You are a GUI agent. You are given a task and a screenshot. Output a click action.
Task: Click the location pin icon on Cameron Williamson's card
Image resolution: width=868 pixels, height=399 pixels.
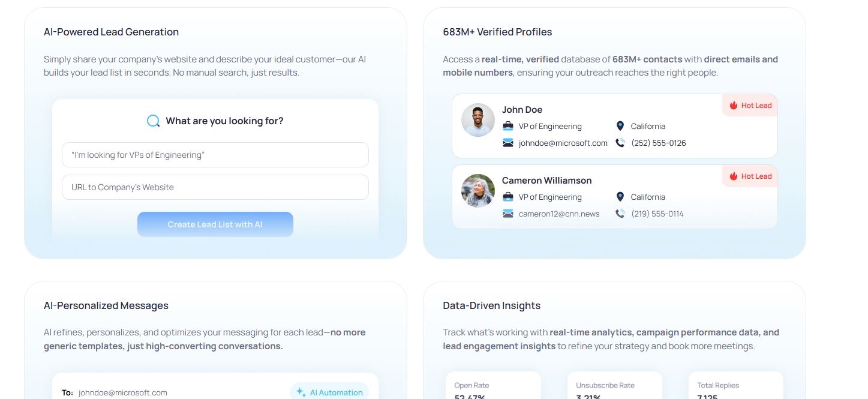[620, 197]
